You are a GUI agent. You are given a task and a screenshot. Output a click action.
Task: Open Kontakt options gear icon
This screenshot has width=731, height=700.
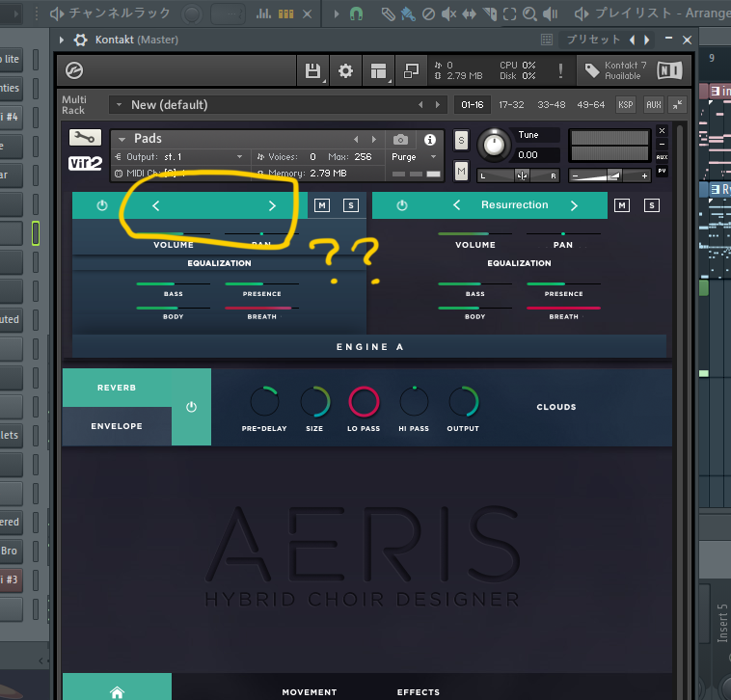pyautogui.click(x=345, y=70)
